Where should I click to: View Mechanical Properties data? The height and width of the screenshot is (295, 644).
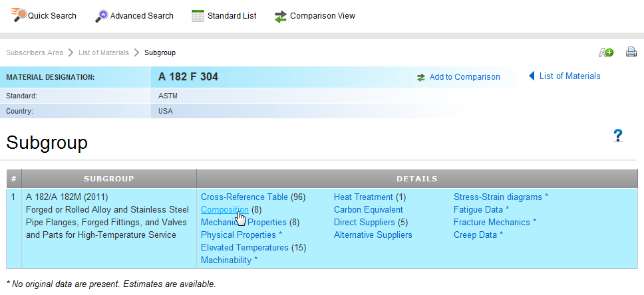(243, 223)
